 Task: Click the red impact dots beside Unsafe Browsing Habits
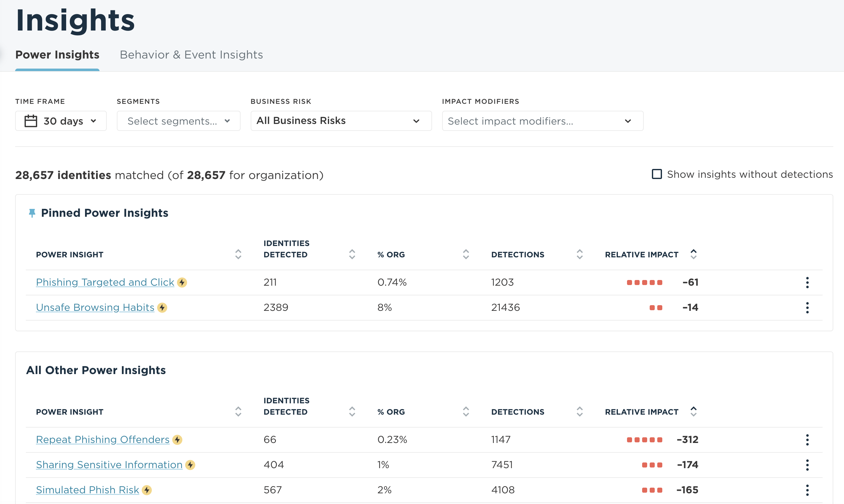(656, 307)
